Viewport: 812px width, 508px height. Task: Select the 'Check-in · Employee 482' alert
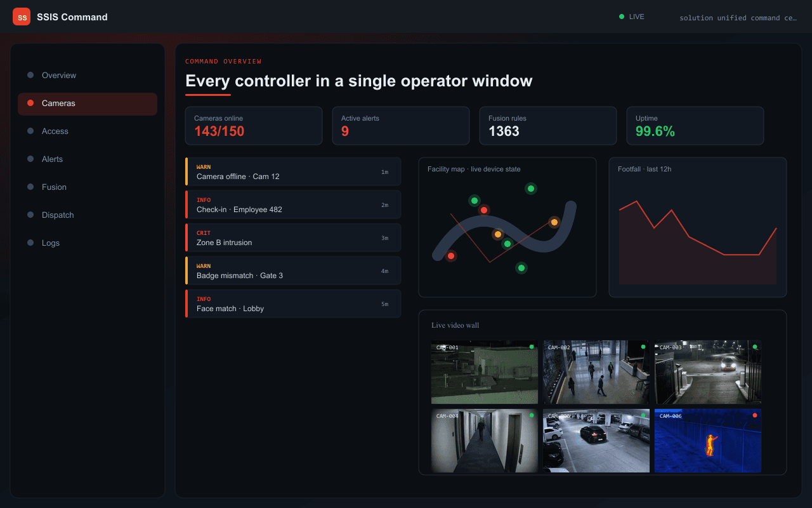[x=293, y=204]
